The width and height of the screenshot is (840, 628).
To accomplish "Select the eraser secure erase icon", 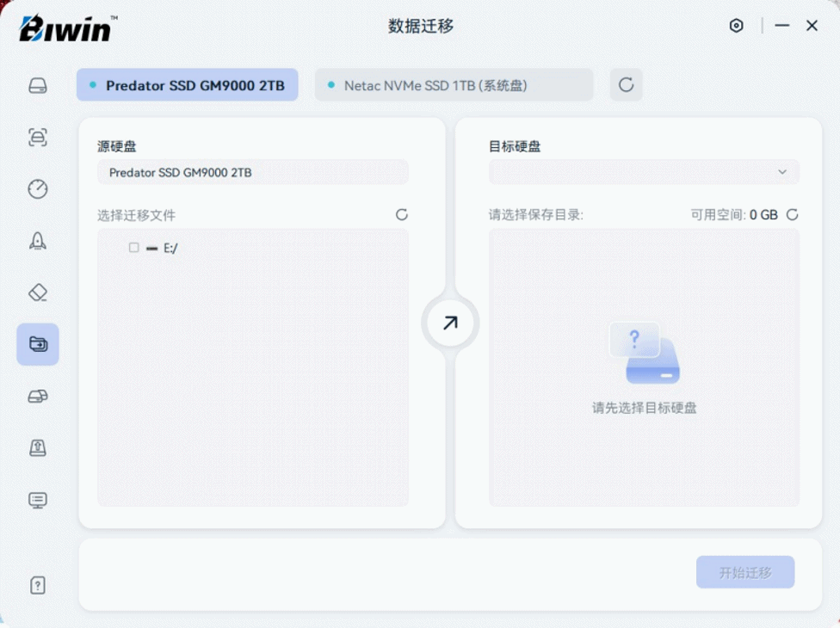I will pyautogui.click(x=38, y=292).
